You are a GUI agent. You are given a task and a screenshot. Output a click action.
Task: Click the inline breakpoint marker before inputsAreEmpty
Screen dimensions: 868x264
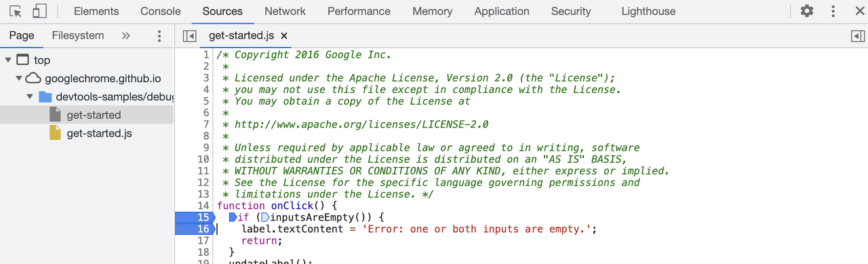tap(264, 217)
